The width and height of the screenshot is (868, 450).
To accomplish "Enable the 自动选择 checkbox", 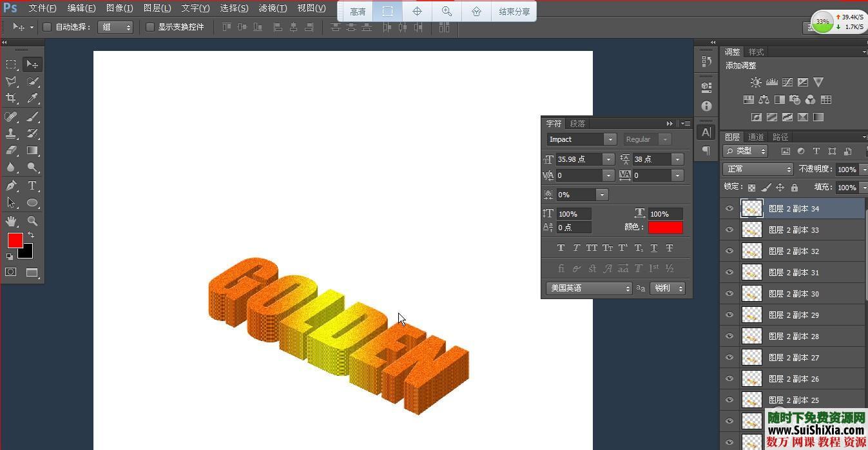I will pos(47,27).
